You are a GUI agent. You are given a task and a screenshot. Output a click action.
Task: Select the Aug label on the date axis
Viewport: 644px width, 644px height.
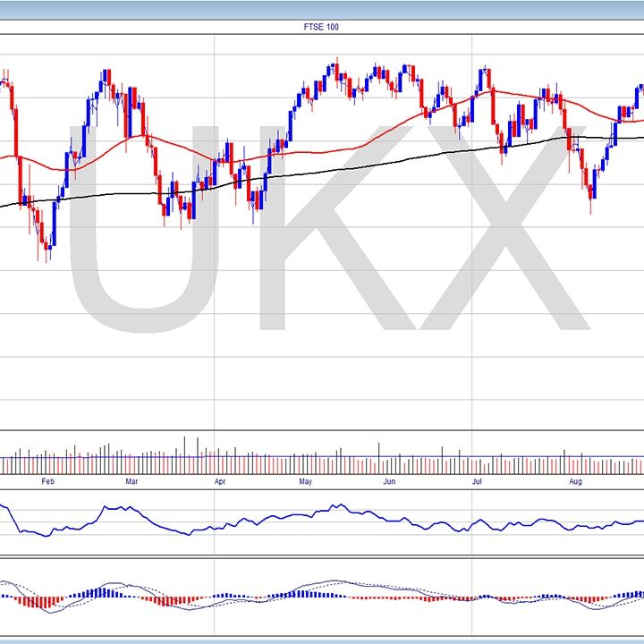(575, 482)
